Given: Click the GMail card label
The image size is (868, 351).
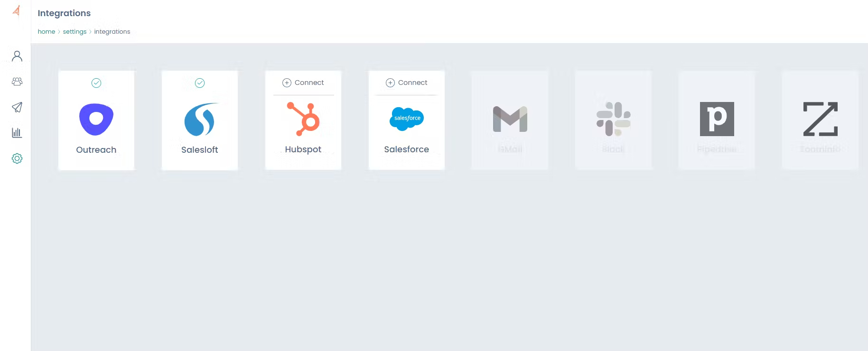Looking at the screenshot, I should tap(510, 149).
